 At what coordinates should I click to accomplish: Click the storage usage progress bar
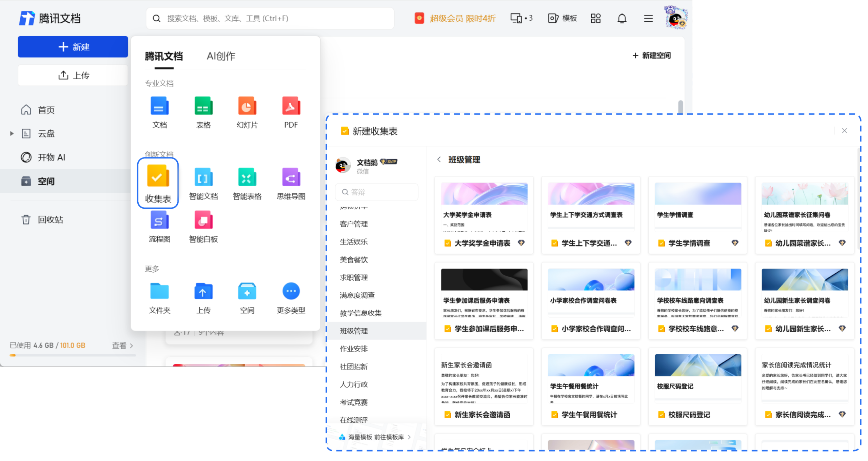pos(73,355)
